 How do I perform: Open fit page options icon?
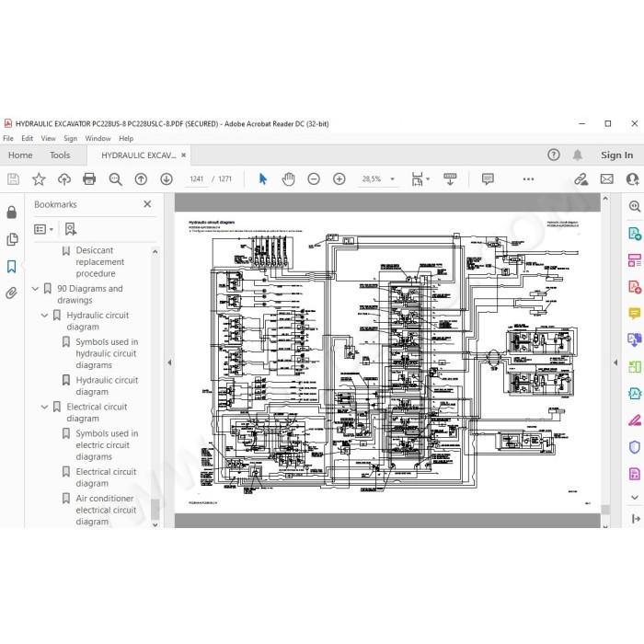coord(418,179)
